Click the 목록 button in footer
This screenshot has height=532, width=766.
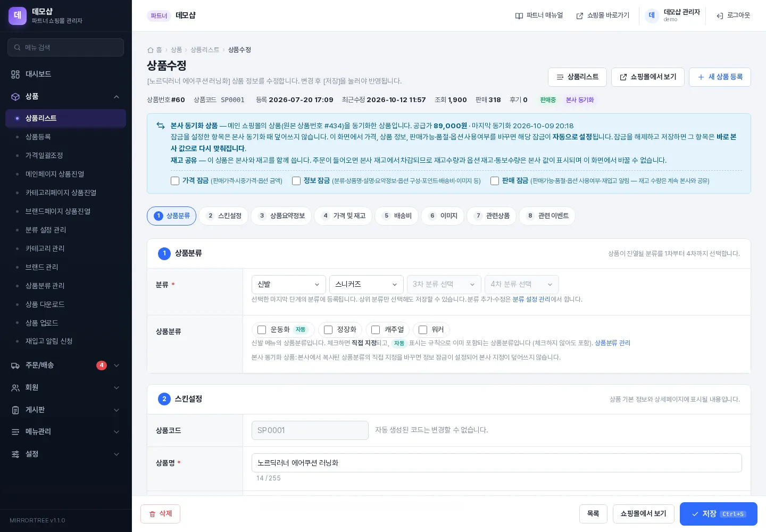593,514
